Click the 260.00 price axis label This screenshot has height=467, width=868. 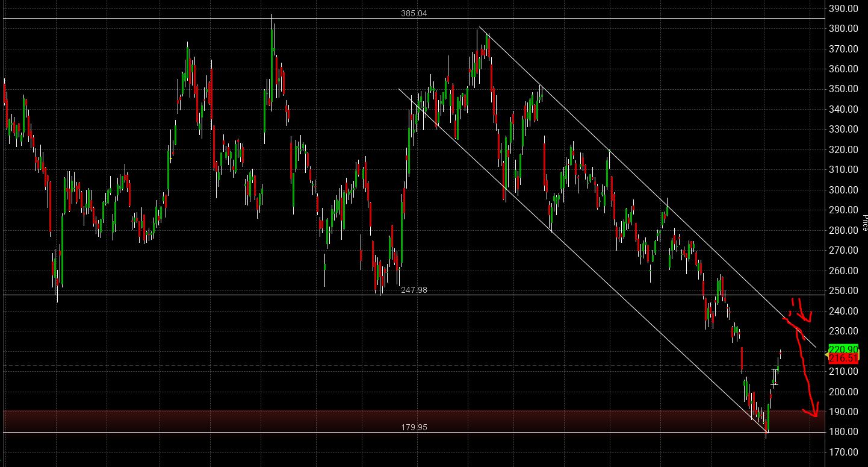[843, 271]
